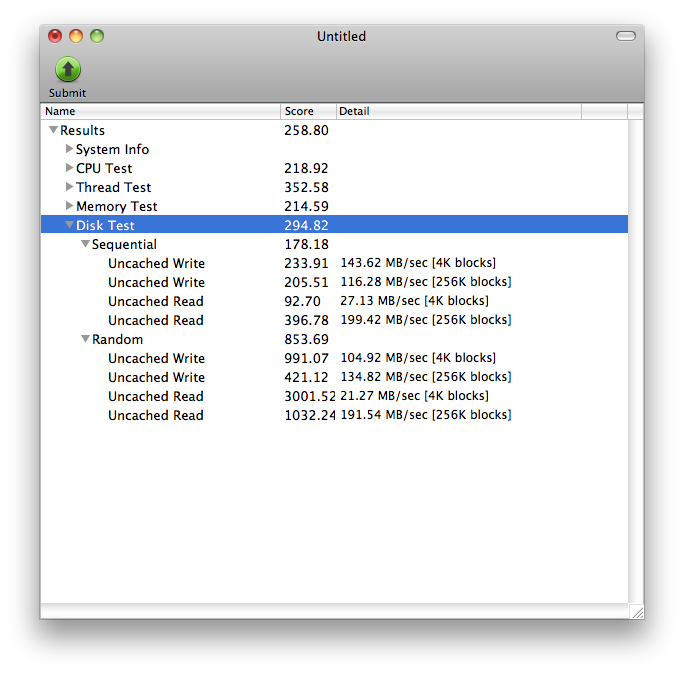The width and height of the screenshot is (684, 674).
Task: Zoom the window with green button
Action: tap(97, 36)
